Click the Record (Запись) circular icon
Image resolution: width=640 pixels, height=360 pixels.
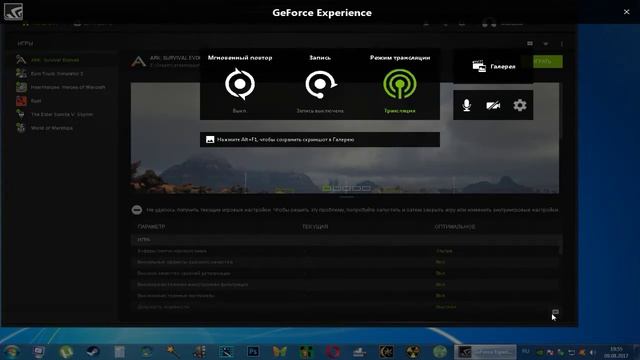[321, 84]
